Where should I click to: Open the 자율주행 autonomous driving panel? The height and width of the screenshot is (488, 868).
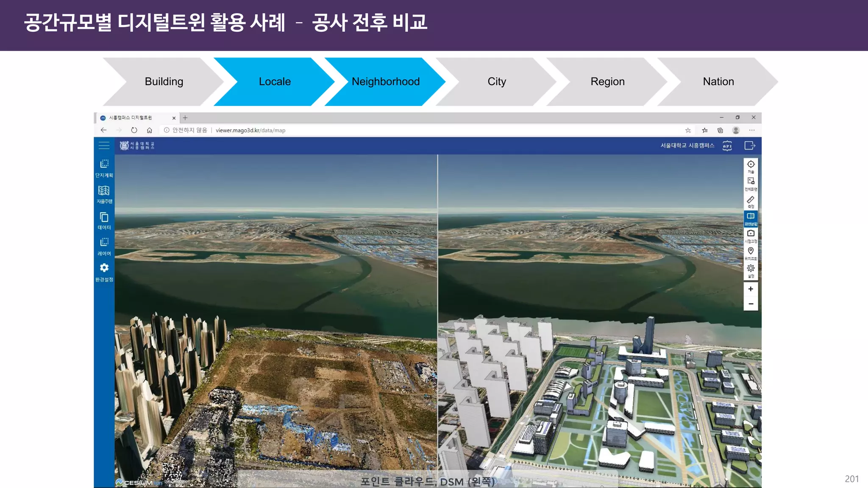pyautogui.click(x=104, y=194)
